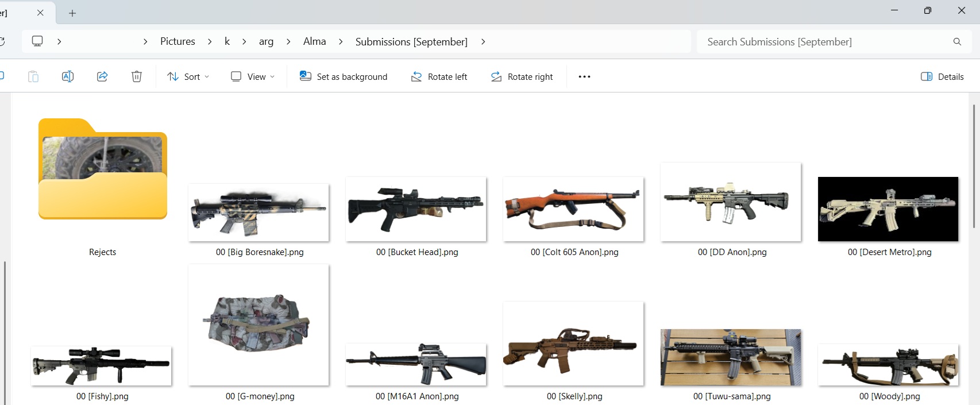980x405 pixels.
Task: Click the This PC monitor icon
Action: [37, 41]
